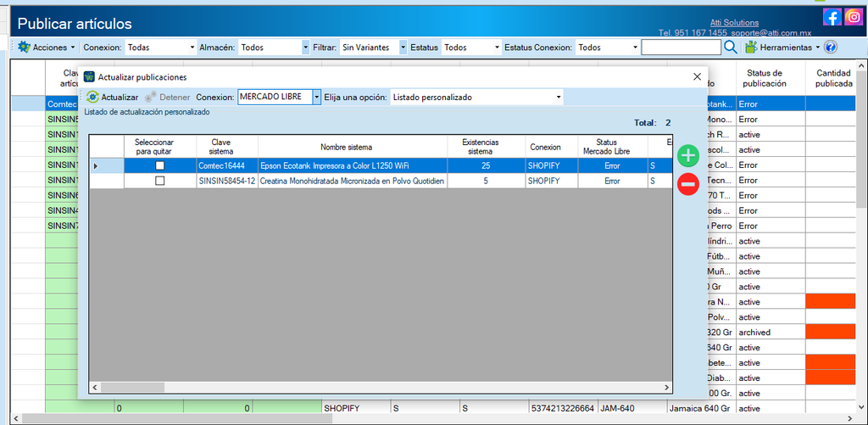Click the green plus add button

pos(688,156)
